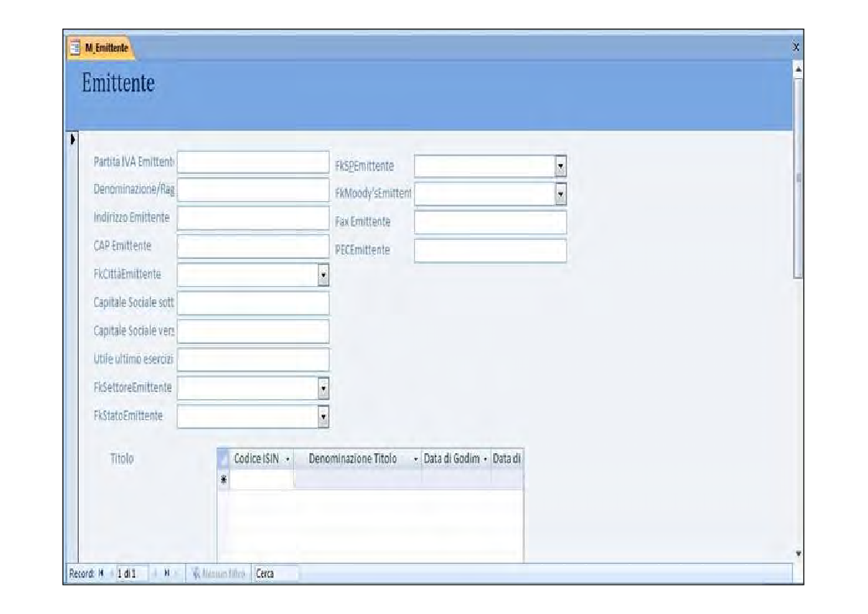
Task: Open the FkMoody'sEmittente dropdown
Action: tap(561, 194)
